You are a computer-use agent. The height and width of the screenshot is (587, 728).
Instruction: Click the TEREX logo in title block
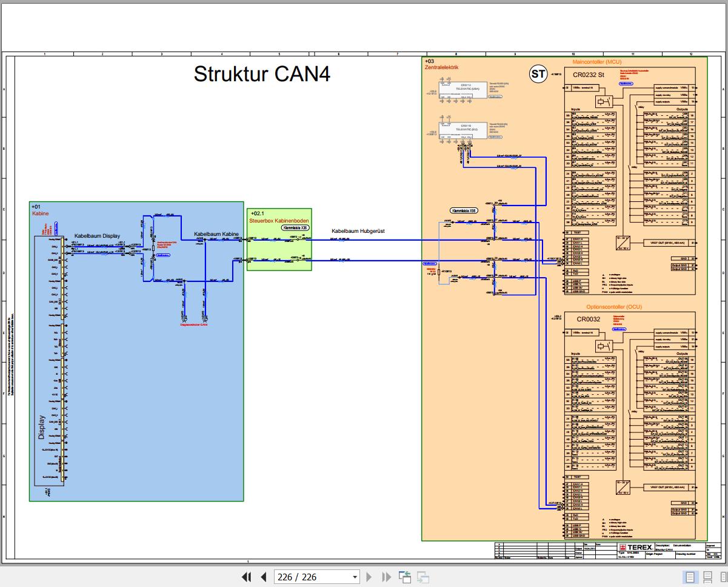(x=635, y=548)
